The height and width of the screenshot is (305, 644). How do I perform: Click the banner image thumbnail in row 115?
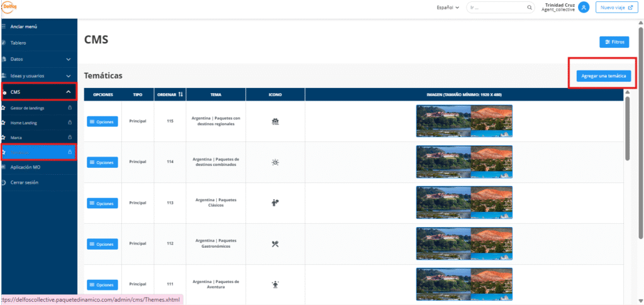point(464,121)
